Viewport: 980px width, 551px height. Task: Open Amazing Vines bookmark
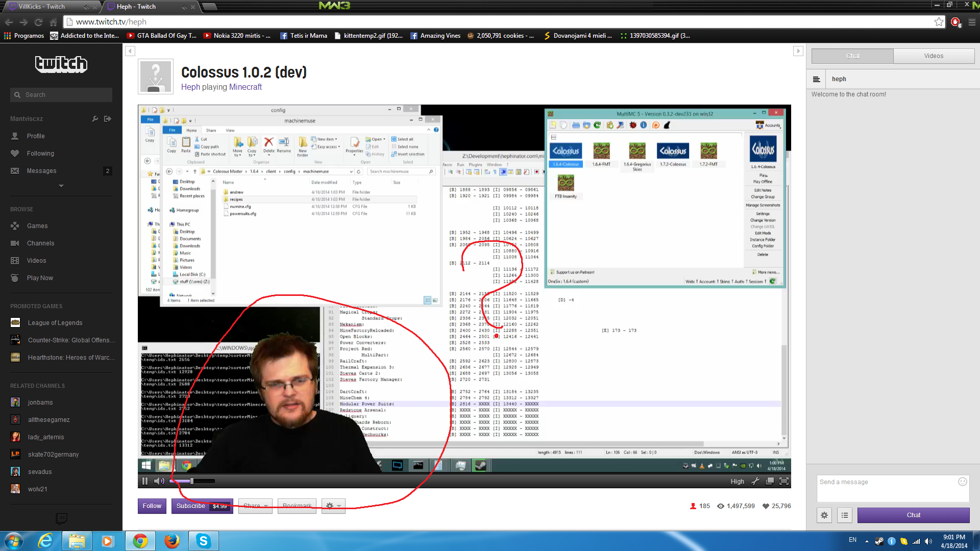435,36
